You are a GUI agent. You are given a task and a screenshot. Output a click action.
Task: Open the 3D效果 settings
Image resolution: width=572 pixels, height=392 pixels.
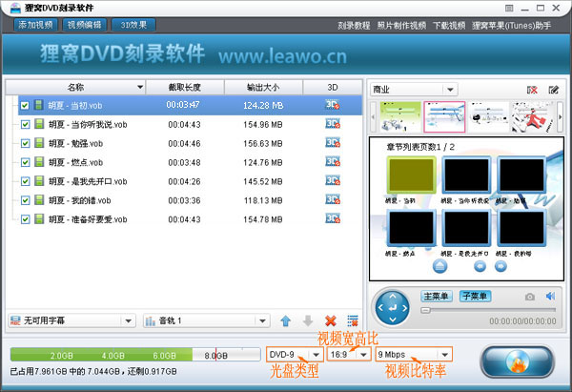[x=133, y=25]
